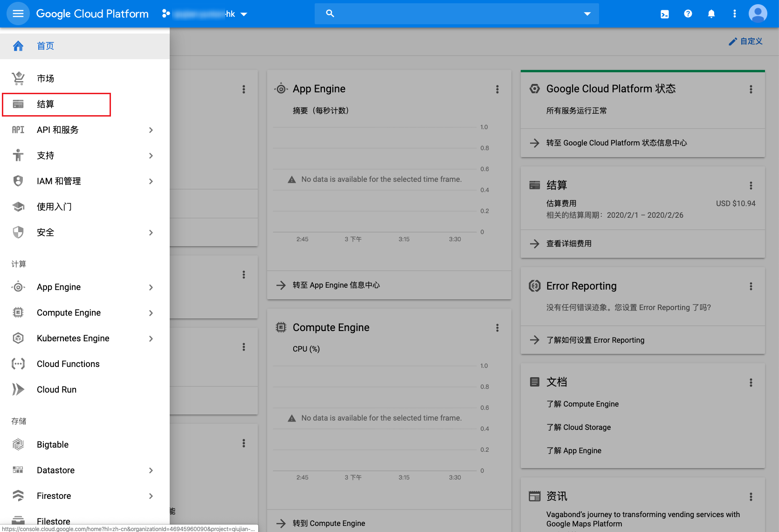This screenshot has height=532, width=779.
Task: Open the notifications bell
Action: (x=711, y=14)
